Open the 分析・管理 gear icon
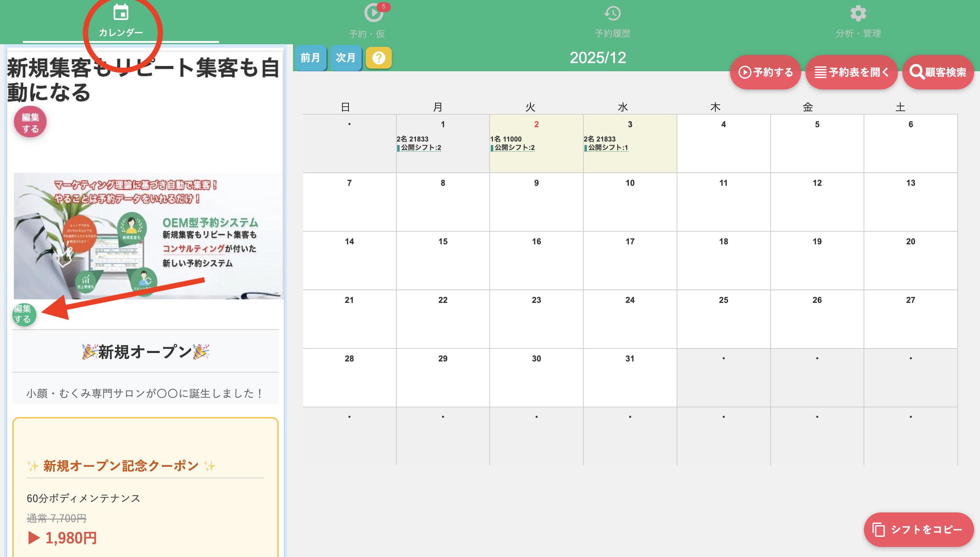 (x=858, y=14)
